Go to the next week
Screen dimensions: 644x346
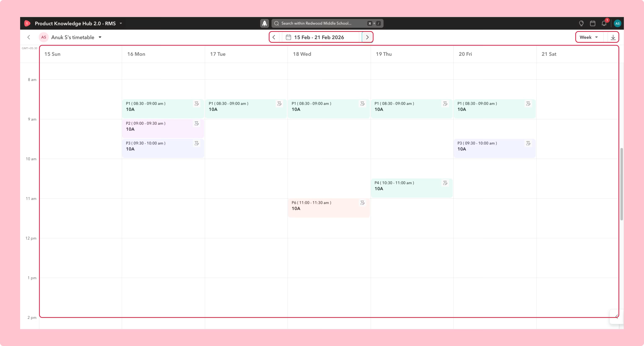(367, 37)
